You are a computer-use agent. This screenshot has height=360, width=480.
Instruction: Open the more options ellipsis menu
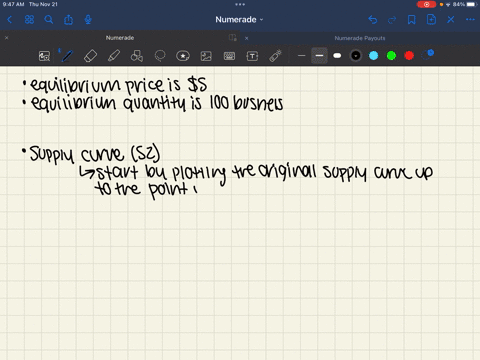(470, 20)
